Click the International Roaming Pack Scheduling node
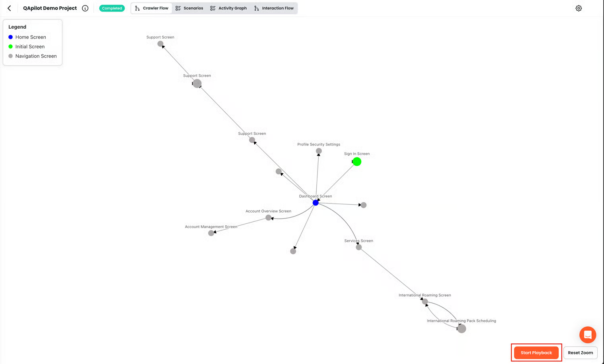604x364 pixels. pos(462,329)
